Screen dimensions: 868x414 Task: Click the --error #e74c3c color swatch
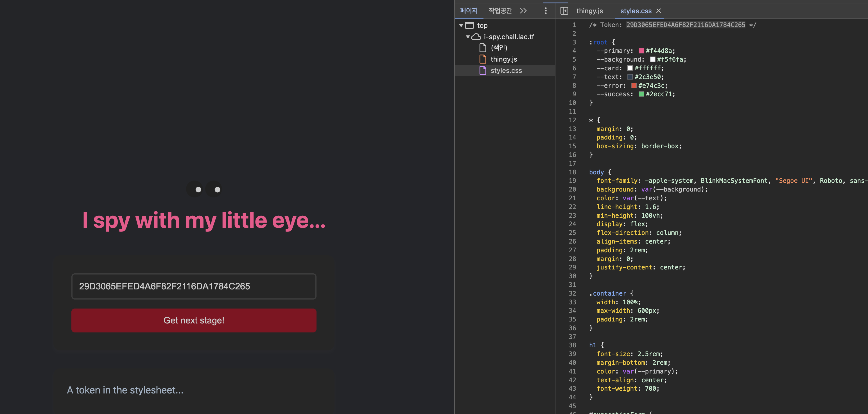634,85
